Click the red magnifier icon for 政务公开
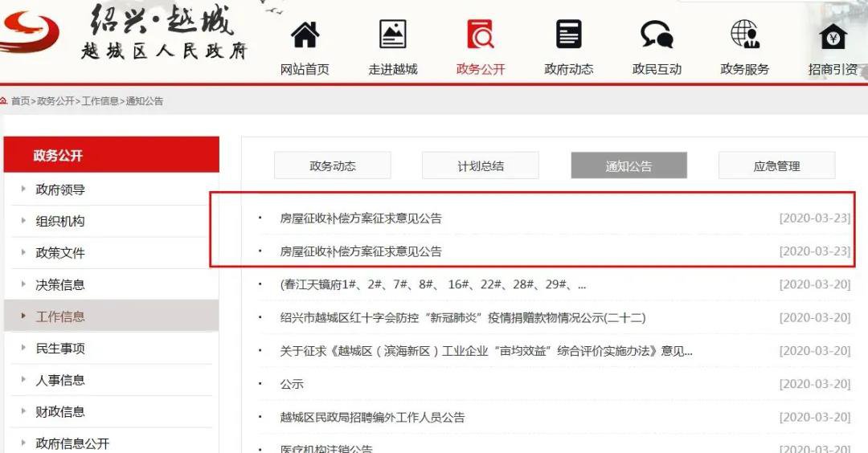 tap(480, 35)
